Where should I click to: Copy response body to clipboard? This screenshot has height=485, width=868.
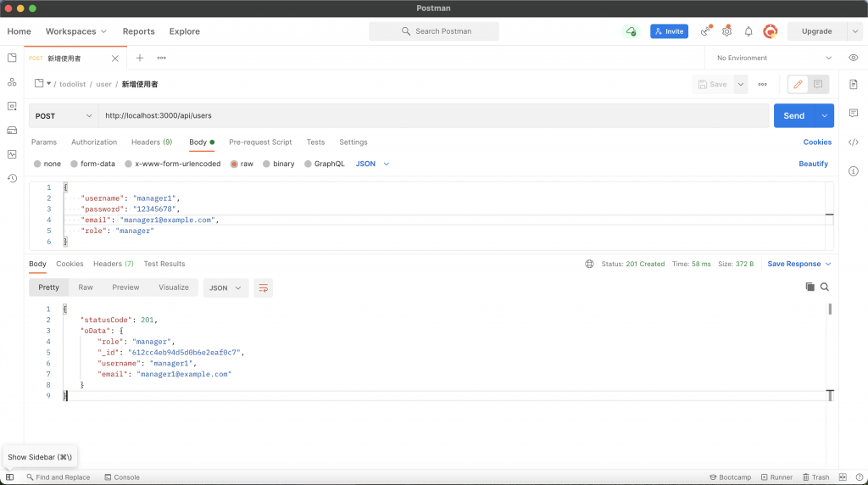[810, 287]
